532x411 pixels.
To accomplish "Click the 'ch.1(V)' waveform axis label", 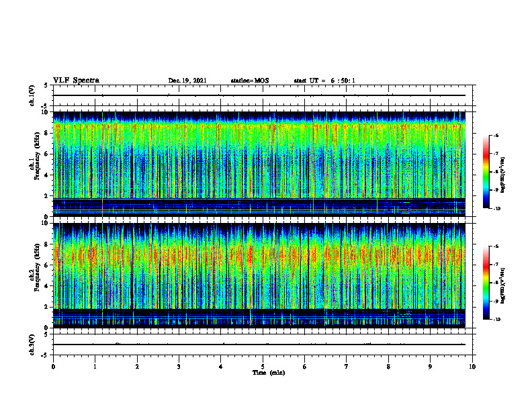I will tap(32, 95).
